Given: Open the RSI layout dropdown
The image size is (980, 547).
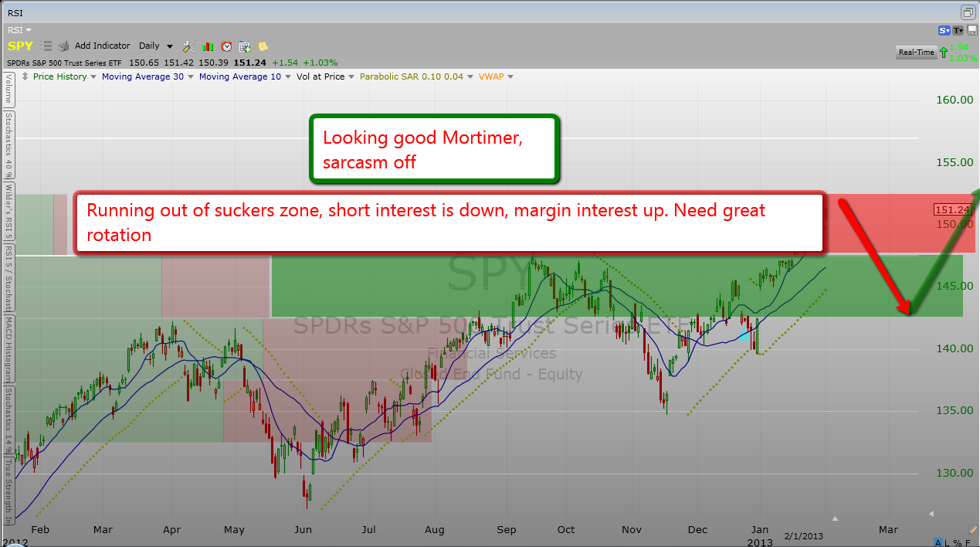Looking at the screenshot, I should [19, 30].
